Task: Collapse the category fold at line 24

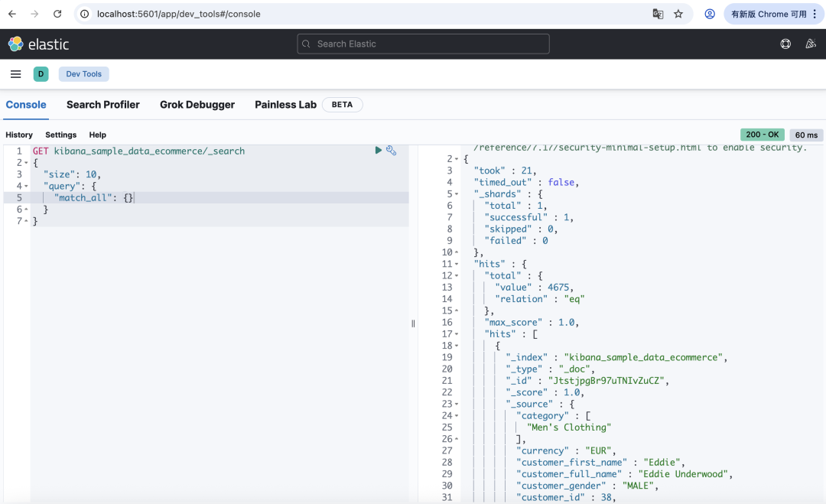Action: (457, 415)
